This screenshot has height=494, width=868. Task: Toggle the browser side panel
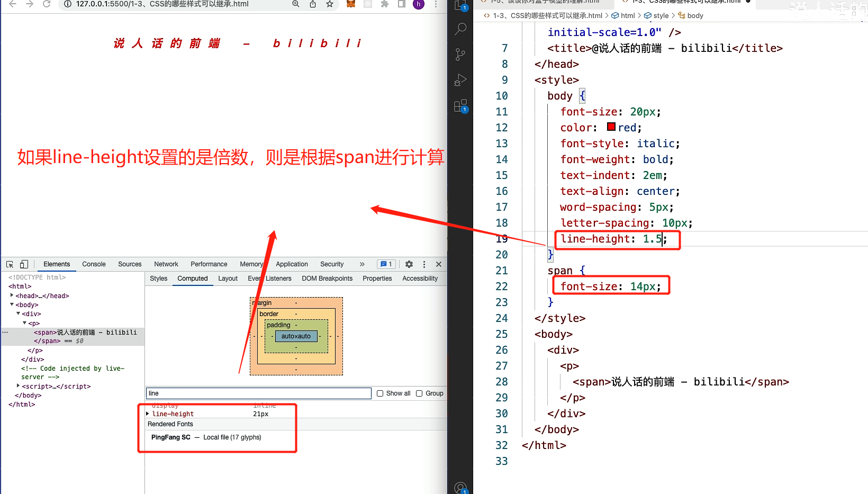(x=402, y=4)
